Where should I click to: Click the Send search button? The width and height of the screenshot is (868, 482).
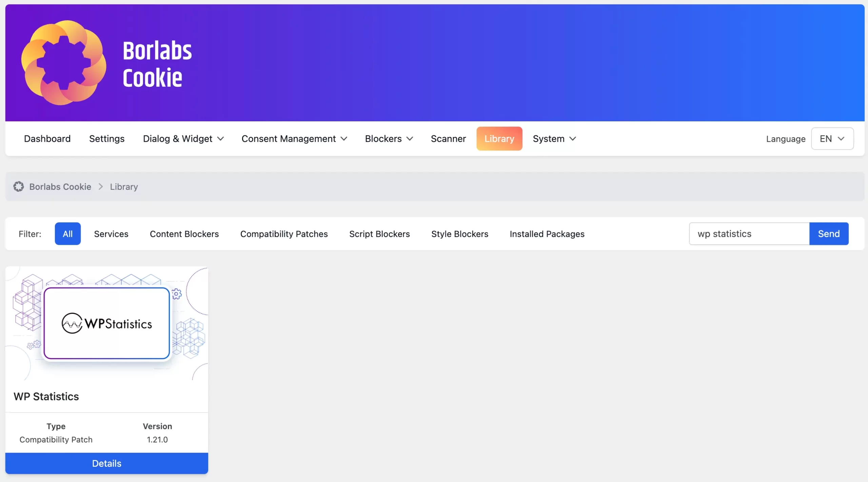(829, 234)
